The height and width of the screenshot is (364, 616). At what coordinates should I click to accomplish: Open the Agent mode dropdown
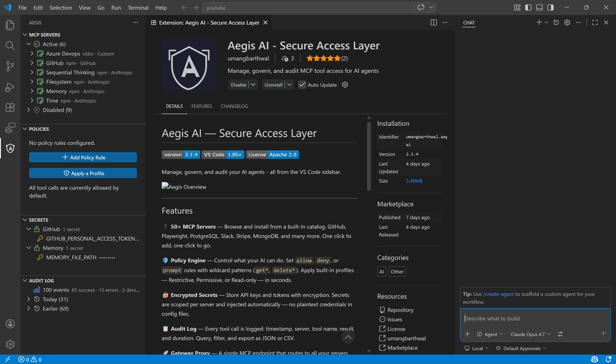point(490,334)
